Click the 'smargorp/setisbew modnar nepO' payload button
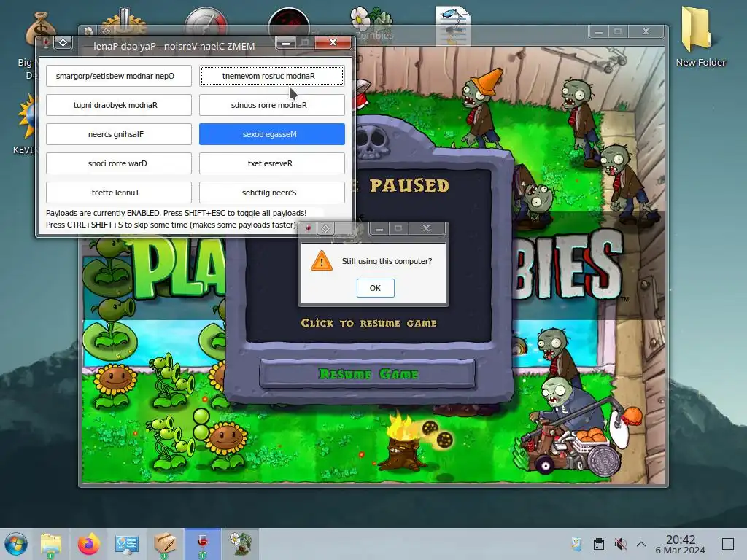This screenshot has height=560, width=747. [x=119, y=76]
